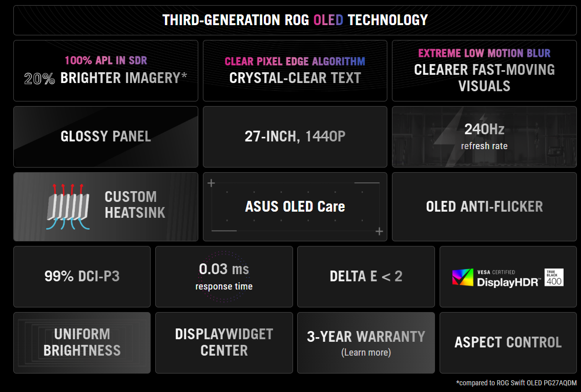Click the Third-Generation ROG OLED Technology header
This screenshot has width=581, height=392.
point(295,20)
